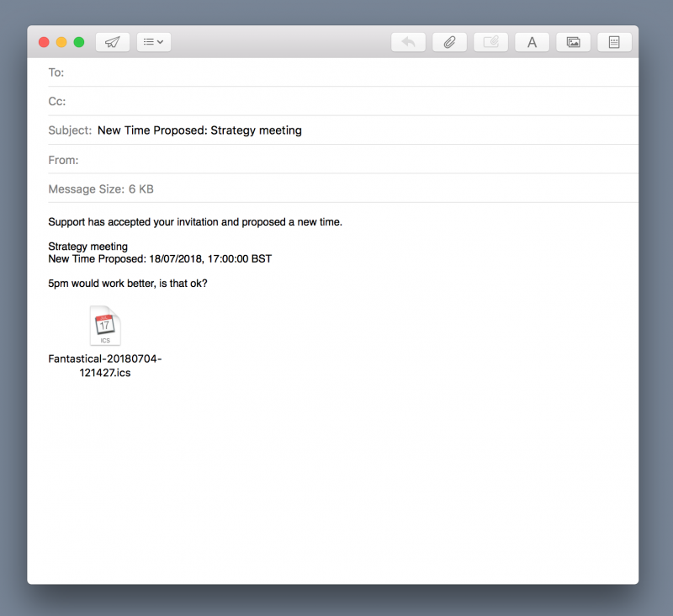The image size is (673, 616).
Task: Click the 'New Time Proposed: 18/07/2018' body line
Action: [x=160, y=259]
